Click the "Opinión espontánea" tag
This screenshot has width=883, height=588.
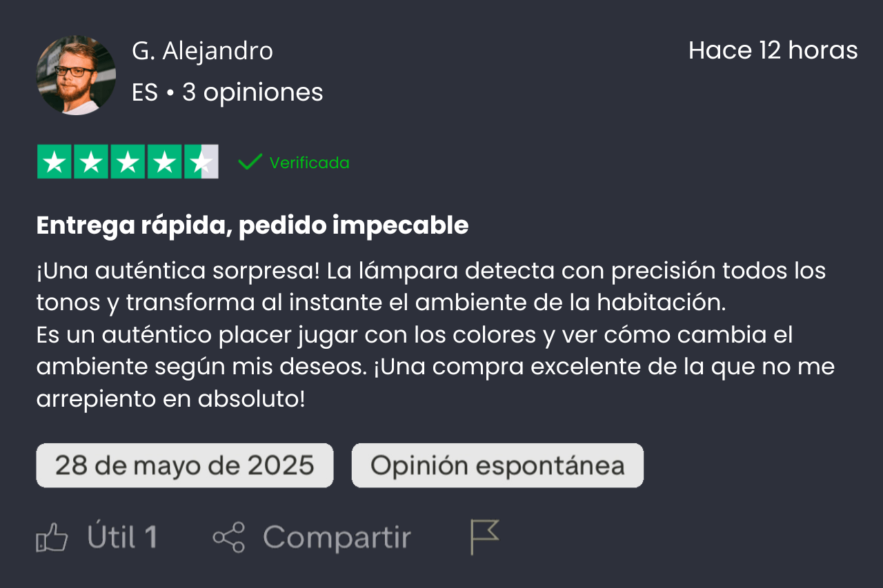pos(497,465)
